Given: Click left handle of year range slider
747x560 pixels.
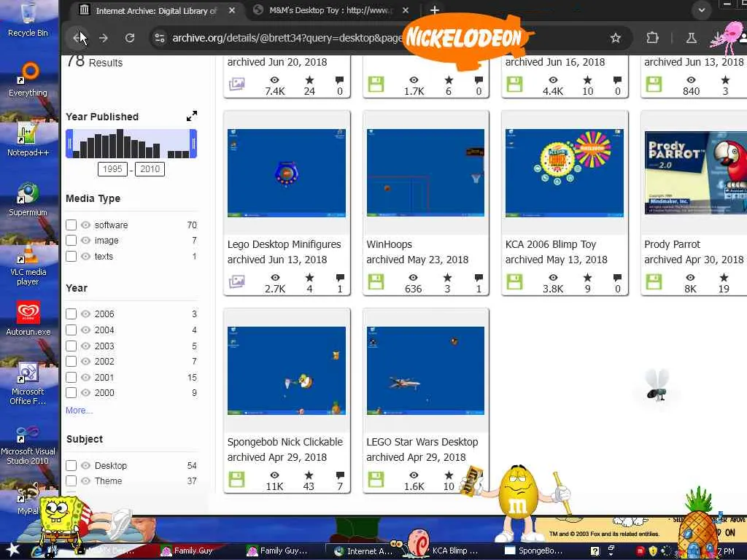Looking at the screenshot, I should 69,144.
